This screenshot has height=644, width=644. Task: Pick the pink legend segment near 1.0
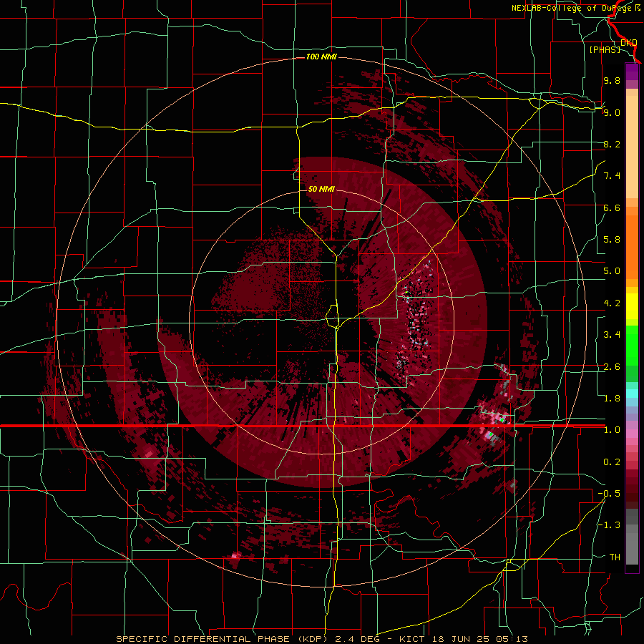pos(632,434)
